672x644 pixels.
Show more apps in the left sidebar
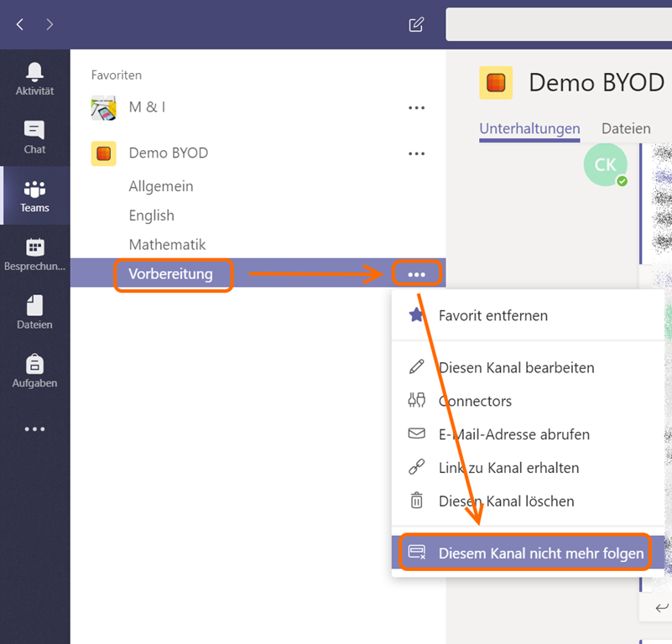coord(34,429)
